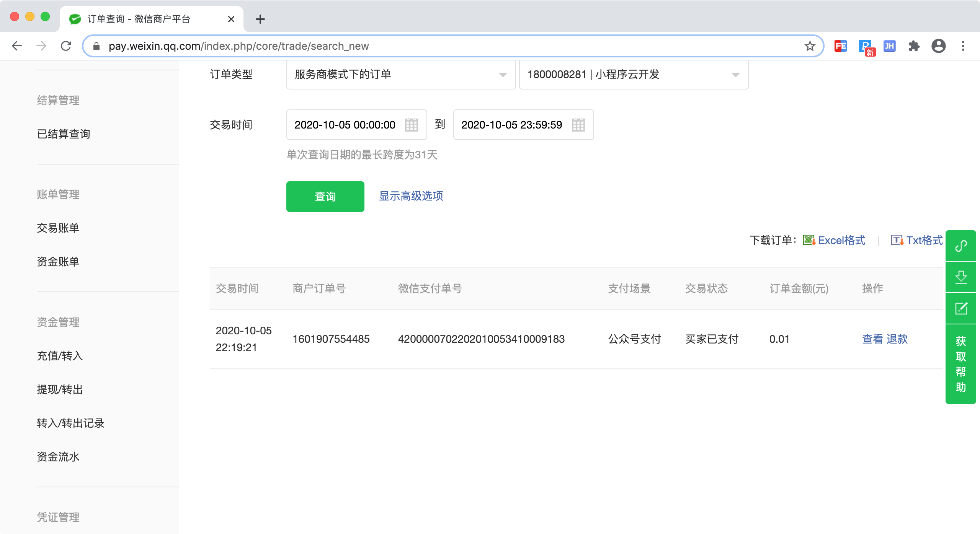Click the end date calendar icon

[x=578, y=125]
